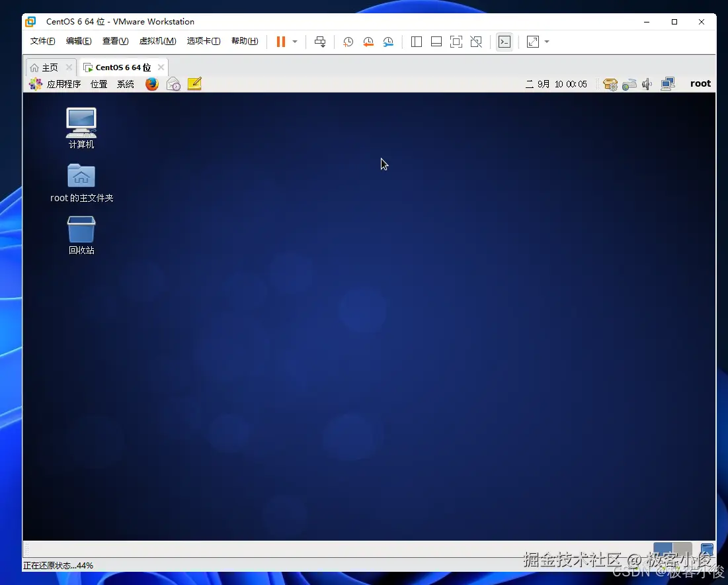This screenshot has width=728, height=585.
Task: Click the volume speaker icon in the panel
Action: (x=647, y=84)
